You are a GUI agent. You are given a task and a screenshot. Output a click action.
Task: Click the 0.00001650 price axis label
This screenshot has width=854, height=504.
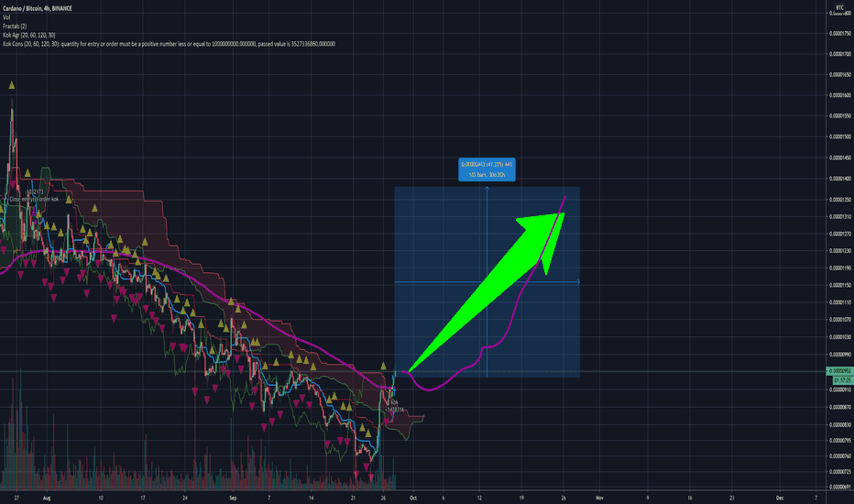pos(840,75)
